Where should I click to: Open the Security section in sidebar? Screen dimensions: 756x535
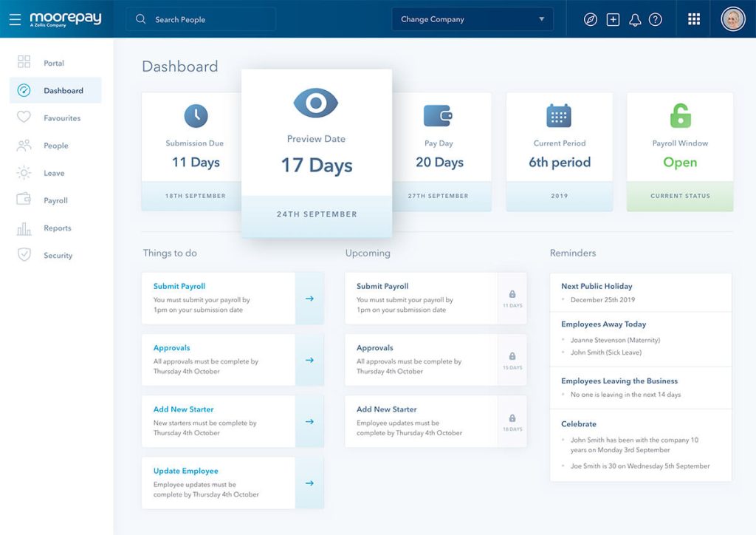pos(56,255)
